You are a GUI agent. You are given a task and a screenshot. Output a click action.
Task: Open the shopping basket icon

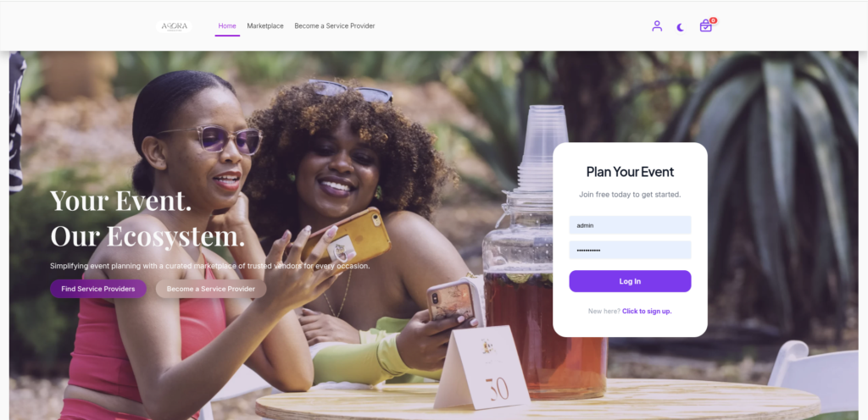click(x=705, y=26)
